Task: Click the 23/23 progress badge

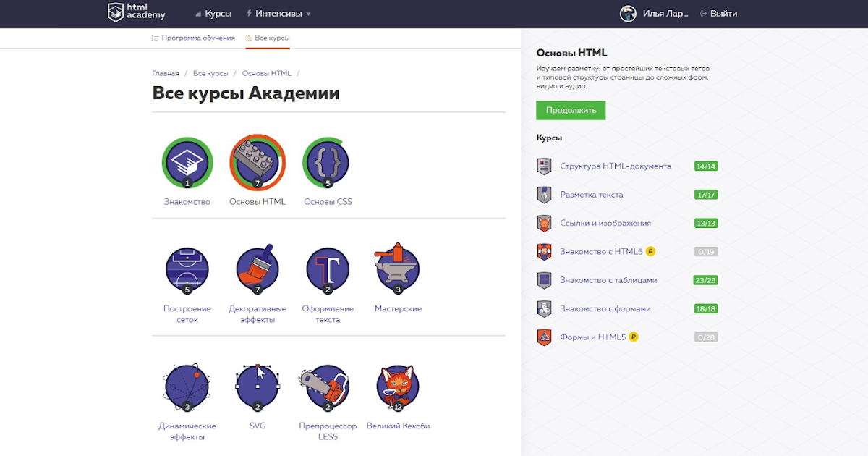Action: 705,280
